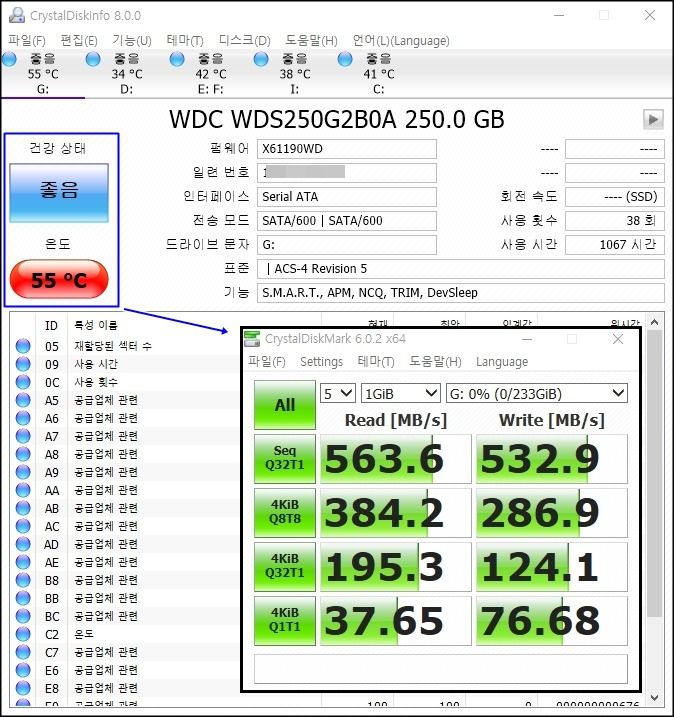Screen dimensions: 674x717
Task: Click the status orb for attribute AC
Action: 23,526
